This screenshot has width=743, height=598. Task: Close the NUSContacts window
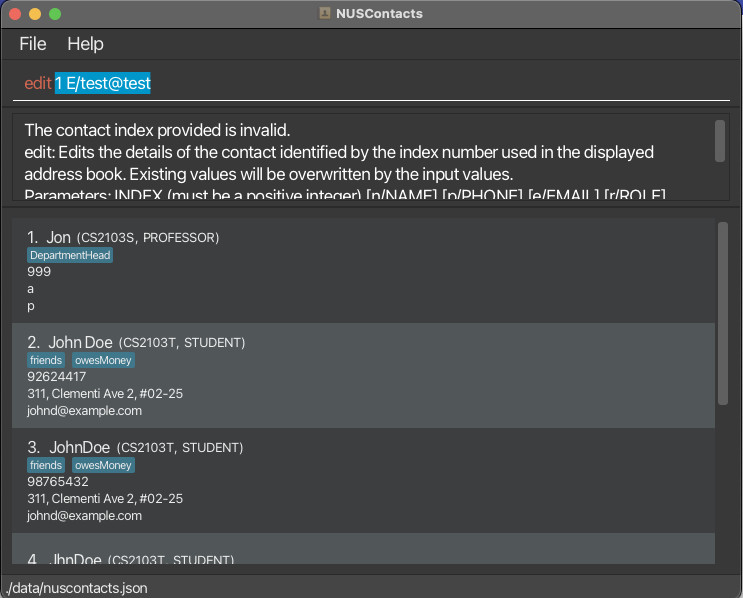pyautogui.click(x=15, y=14)
